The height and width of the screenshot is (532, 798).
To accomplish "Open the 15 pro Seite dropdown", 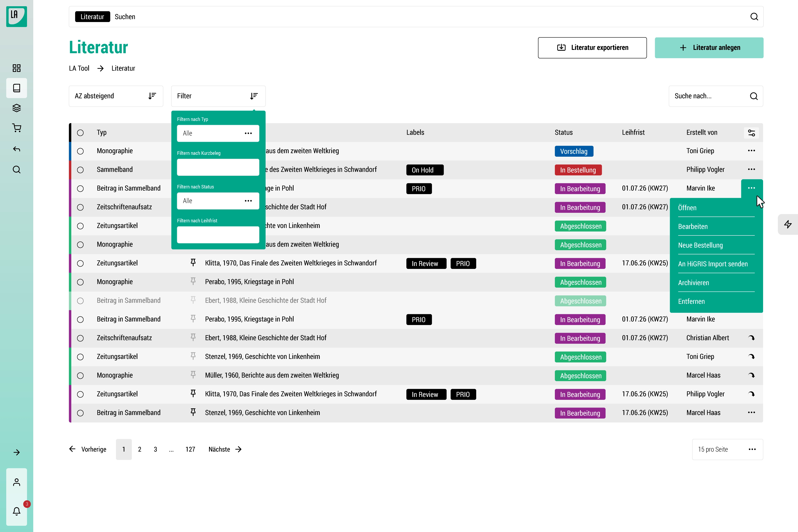I will click(727, 449).
